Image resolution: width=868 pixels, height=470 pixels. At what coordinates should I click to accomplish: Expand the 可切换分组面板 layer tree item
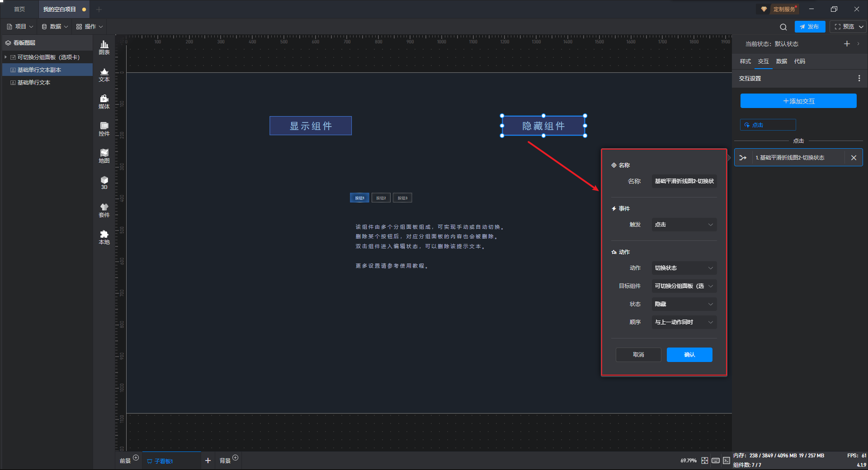6,57
